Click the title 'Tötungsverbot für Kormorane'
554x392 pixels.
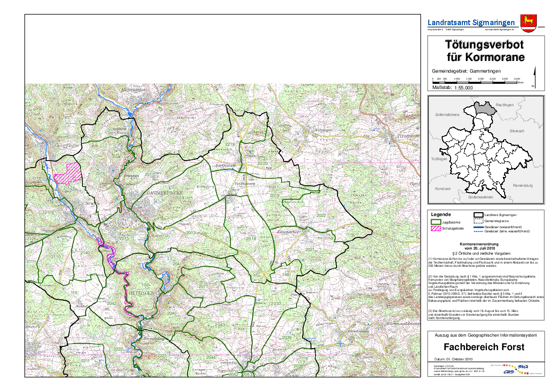[x=486, y=51]
